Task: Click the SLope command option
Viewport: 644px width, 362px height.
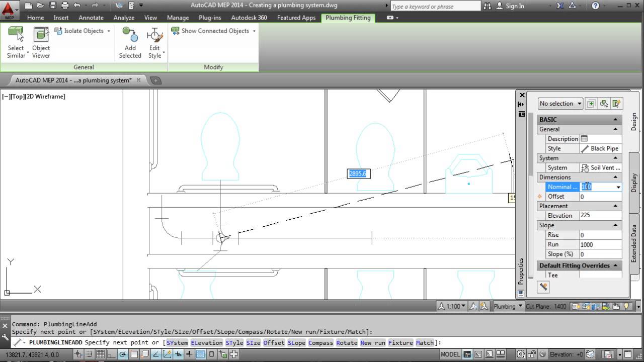Action: pos(296,343)
